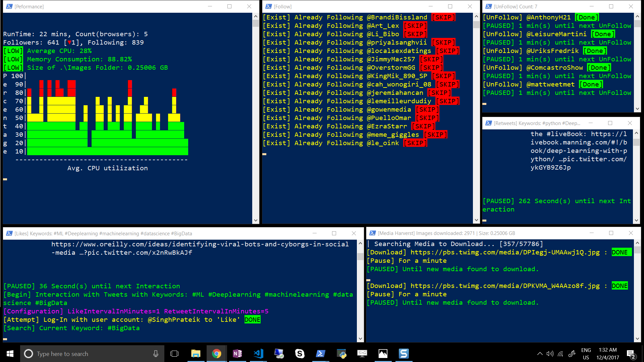Click the Type here to search box
The image size is (644, 362).
tap(91, 354)
